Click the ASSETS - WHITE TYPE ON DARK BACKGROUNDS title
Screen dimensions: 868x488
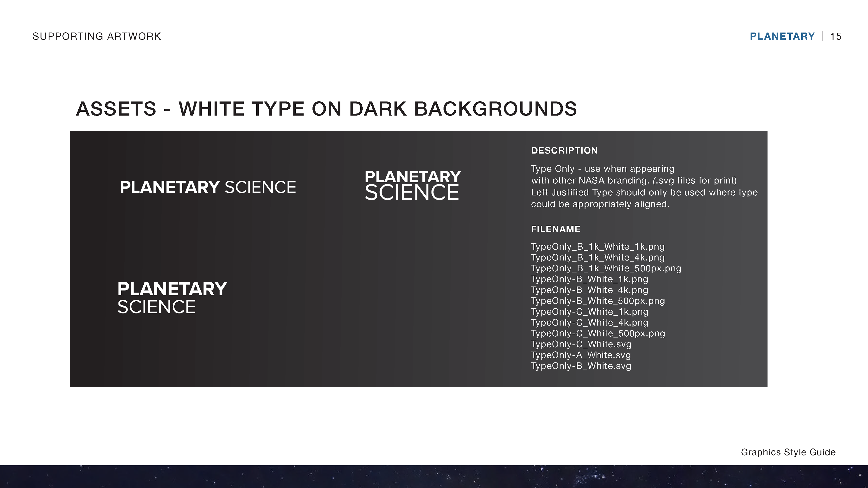click(x=326, y=109)
